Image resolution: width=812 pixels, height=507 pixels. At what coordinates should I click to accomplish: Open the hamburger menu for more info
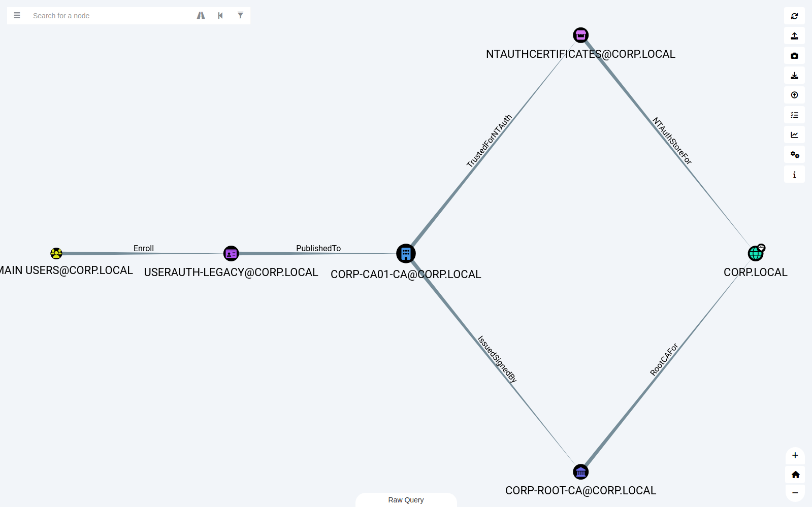click(17, 16)
